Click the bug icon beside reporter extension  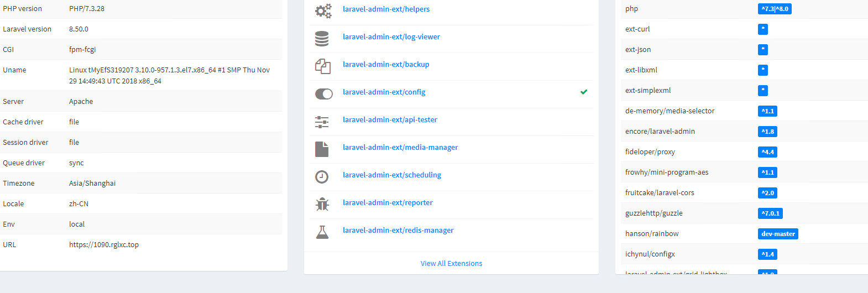(x=322, y=204)
